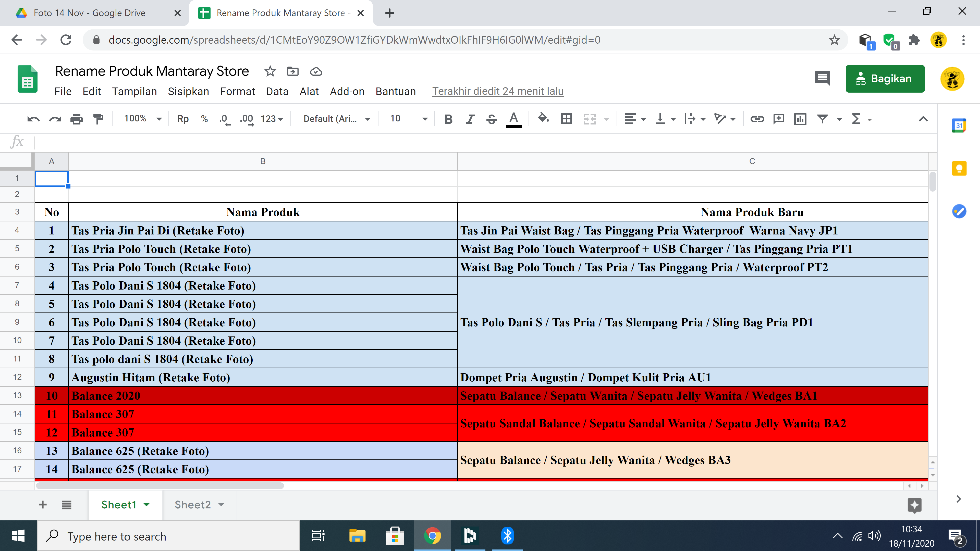The image size is (980, 551).
Task: Toggle strikethrough formatting
Action: (x=492, y=119)
